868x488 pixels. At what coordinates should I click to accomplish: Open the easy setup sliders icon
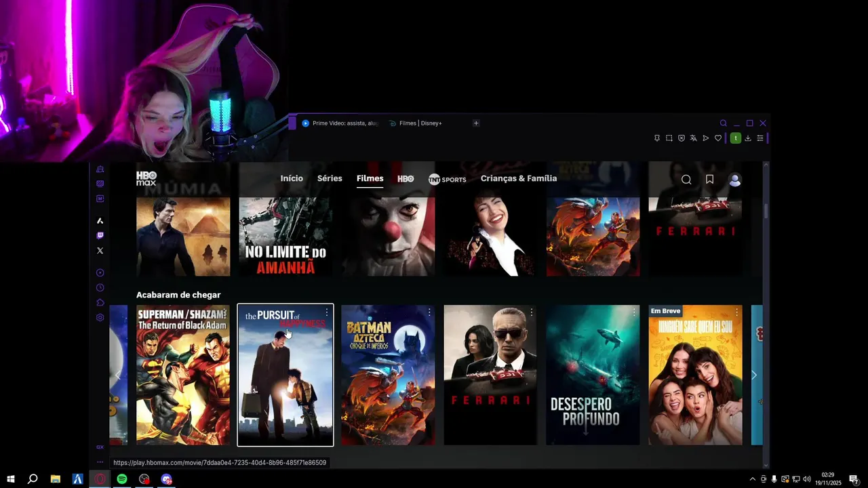click(x=760, y=138)
